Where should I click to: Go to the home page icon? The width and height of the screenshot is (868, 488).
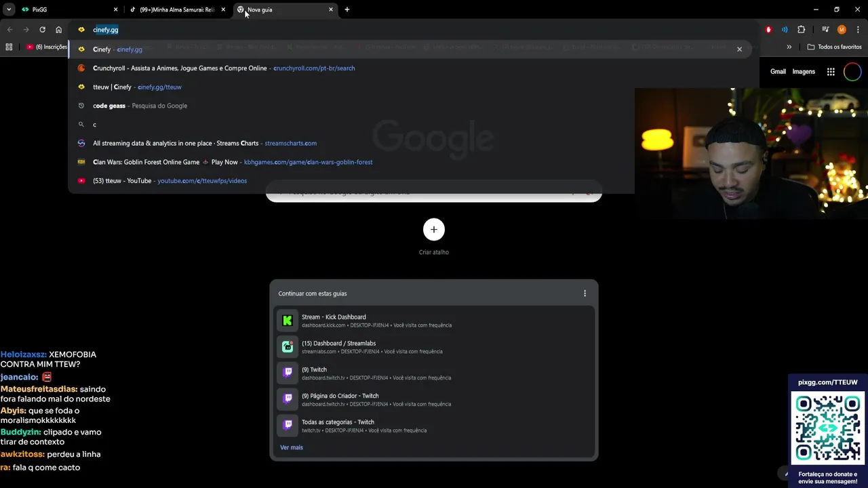58,30
